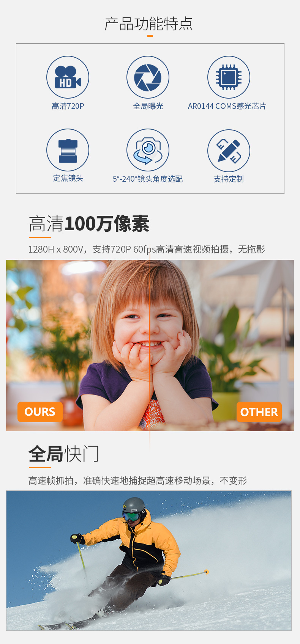The image size is (300, 644).
Task: Click the 5°-240°镜头角度选配 label
Action: click(x=148, y=179)
